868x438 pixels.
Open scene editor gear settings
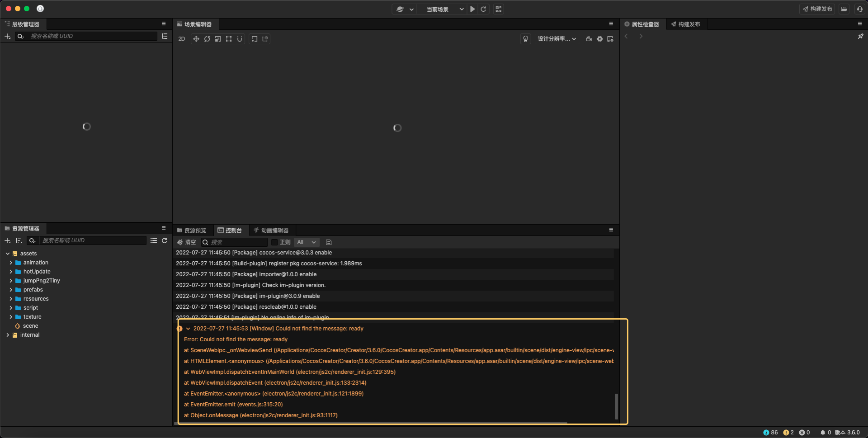pyautogui.click(x=599, y=39)
